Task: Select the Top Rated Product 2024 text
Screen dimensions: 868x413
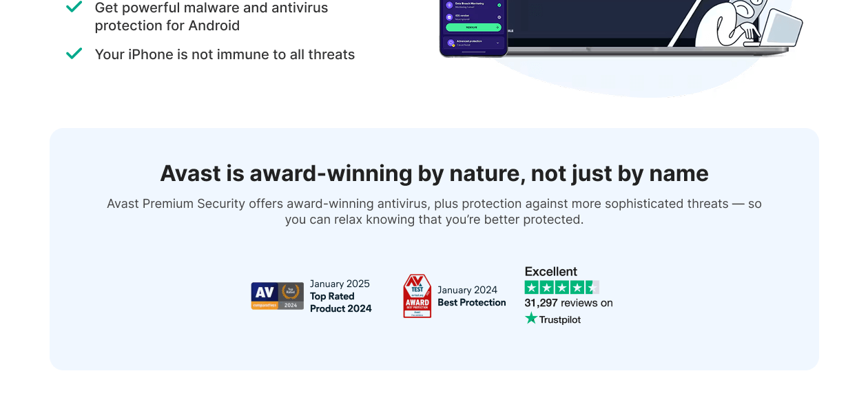Action: [340, 302]
